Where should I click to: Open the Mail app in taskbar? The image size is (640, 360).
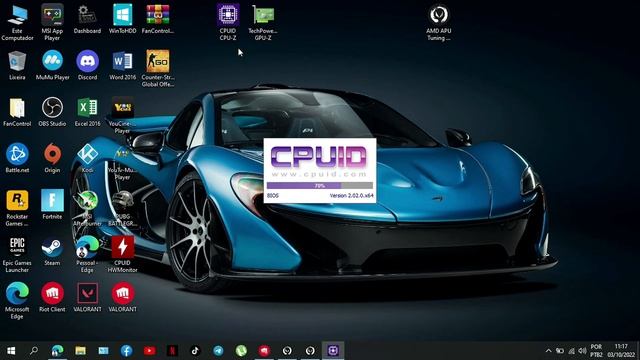(103, 351)
